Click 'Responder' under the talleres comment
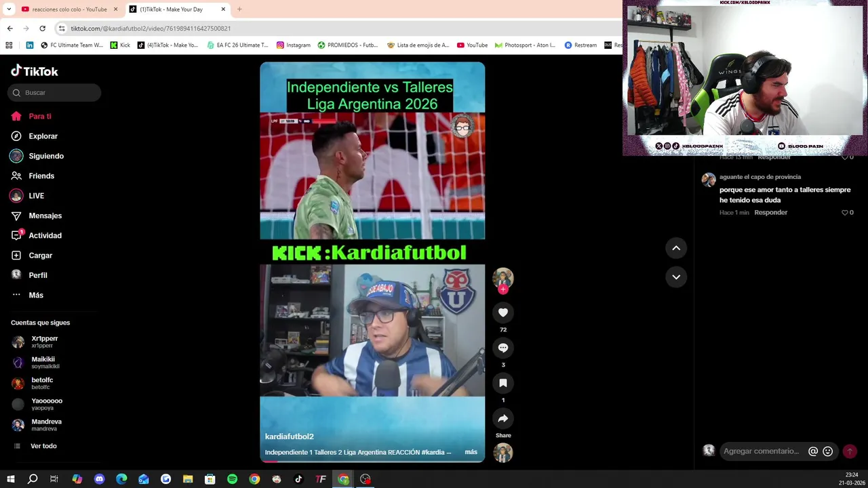 point(771,213)
